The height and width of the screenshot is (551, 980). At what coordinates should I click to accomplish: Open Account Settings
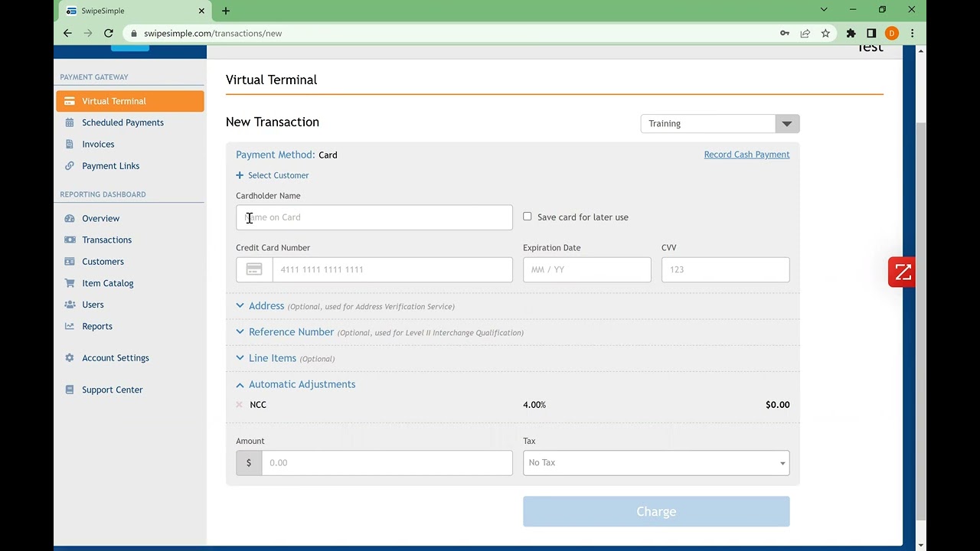coord(116,357)
